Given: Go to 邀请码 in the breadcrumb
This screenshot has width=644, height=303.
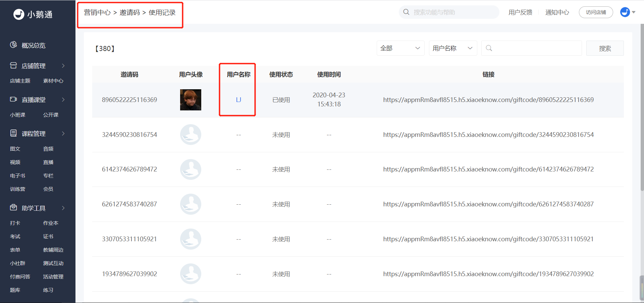Looking at the screenshot, I should [129, 12].
